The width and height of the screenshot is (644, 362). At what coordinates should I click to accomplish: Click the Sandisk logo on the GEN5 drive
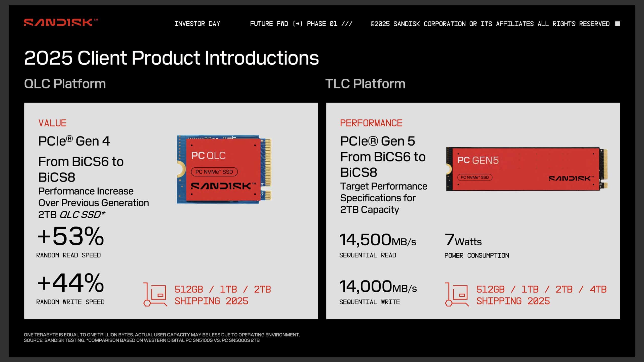tap(571, 178)
